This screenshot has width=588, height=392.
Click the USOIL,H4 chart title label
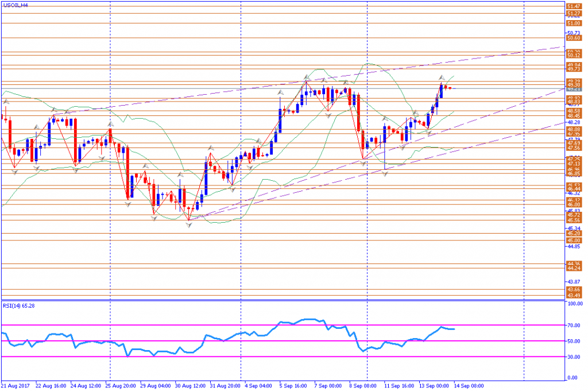[x=16, y=5]
